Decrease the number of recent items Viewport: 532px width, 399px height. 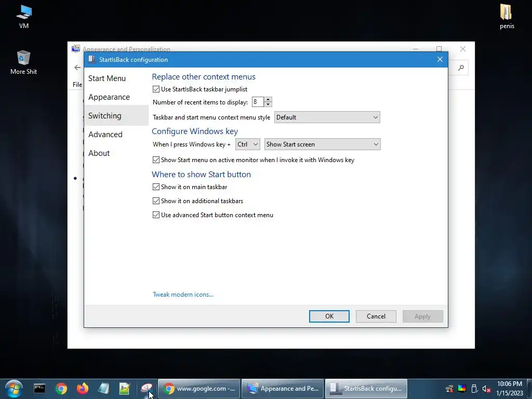tap(268, 104)
